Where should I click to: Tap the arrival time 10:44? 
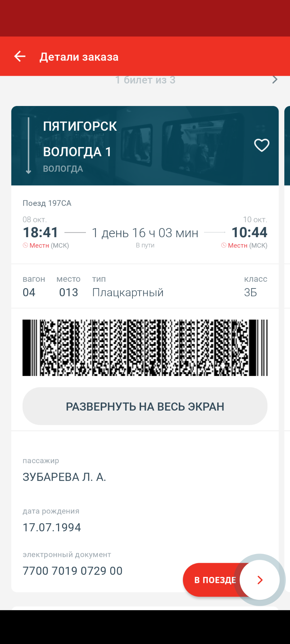249,232
